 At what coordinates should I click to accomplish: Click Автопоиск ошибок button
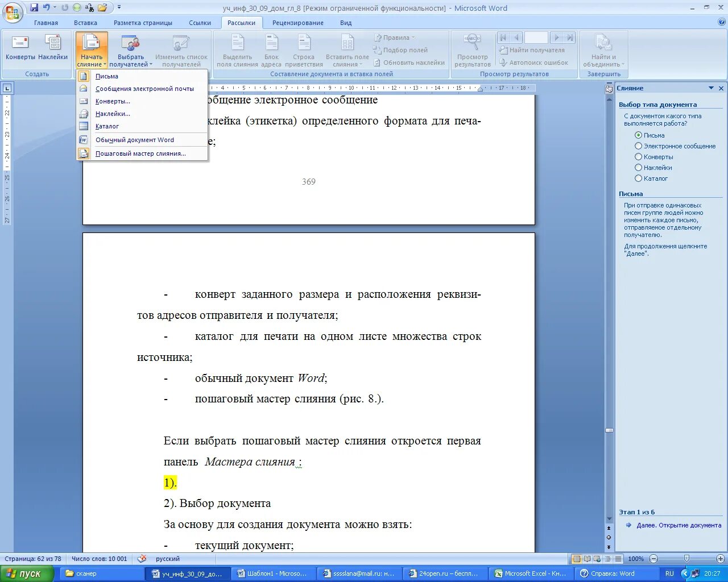pos(533,63)
